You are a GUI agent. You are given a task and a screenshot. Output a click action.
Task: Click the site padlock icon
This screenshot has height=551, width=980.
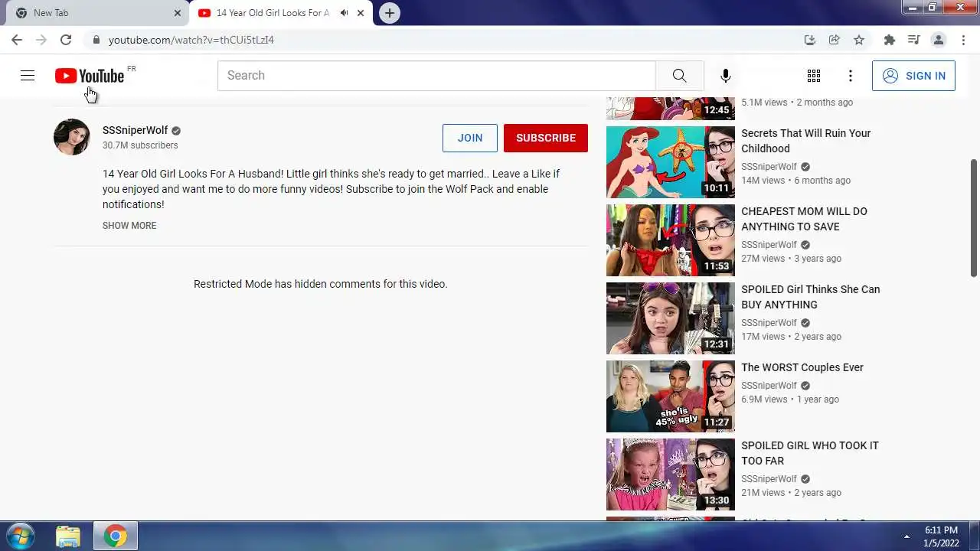(x=96, y=40)
